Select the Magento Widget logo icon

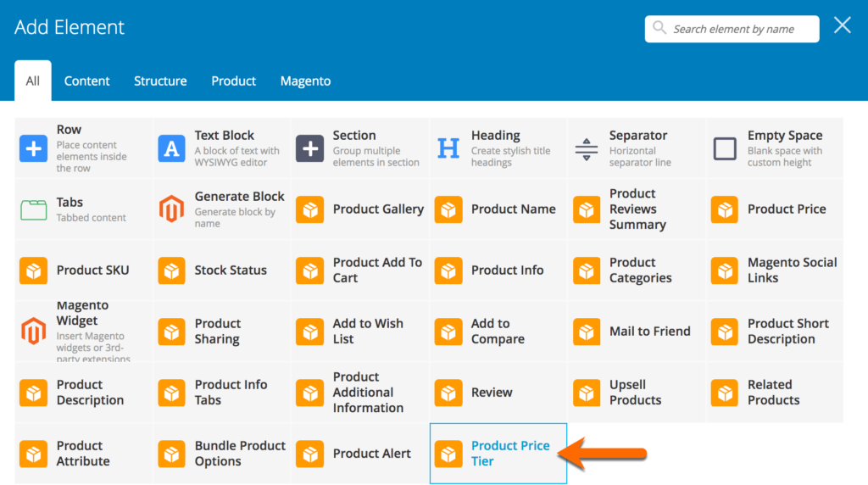33,331
